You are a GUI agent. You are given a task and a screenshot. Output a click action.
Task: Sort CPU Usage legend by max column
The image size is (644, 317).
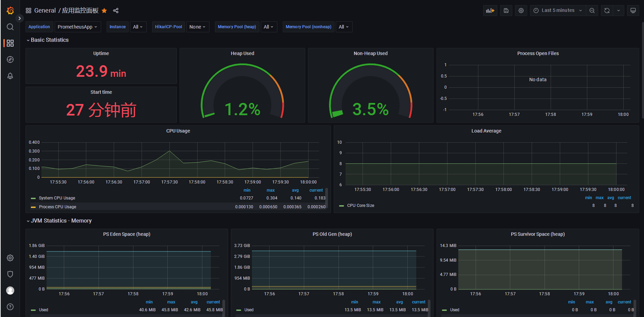point(271,190)
